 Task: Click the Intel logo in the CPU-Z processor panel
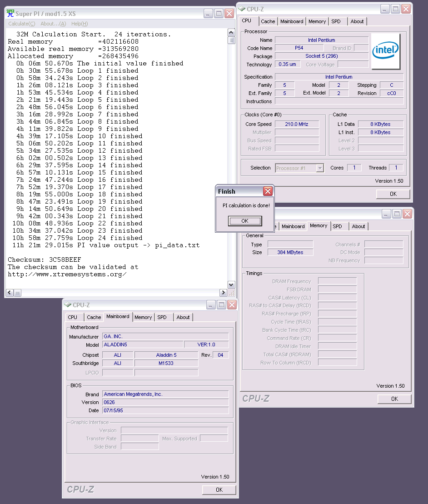[385, 51]
